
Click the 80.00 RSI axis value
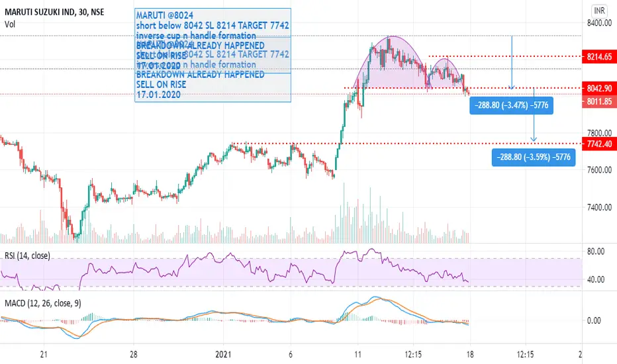click(x=595, y=251)
